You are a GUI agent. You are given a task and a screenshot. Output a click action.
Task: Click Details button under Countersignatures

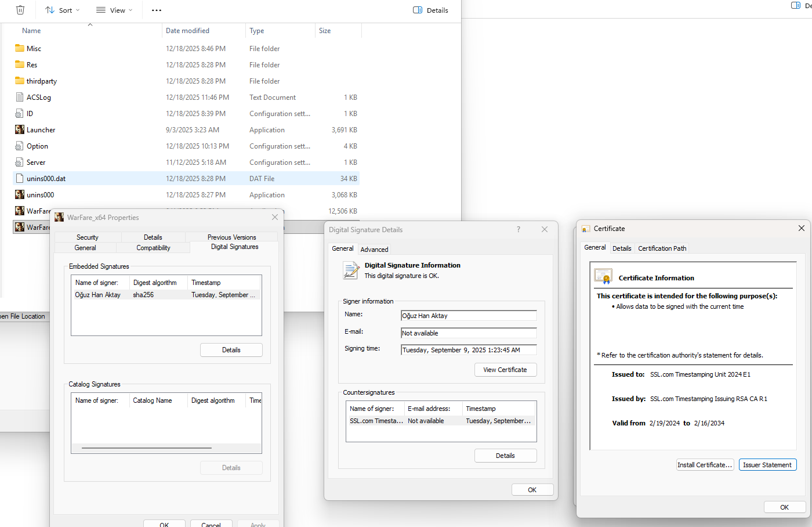(x=505, y=456)
